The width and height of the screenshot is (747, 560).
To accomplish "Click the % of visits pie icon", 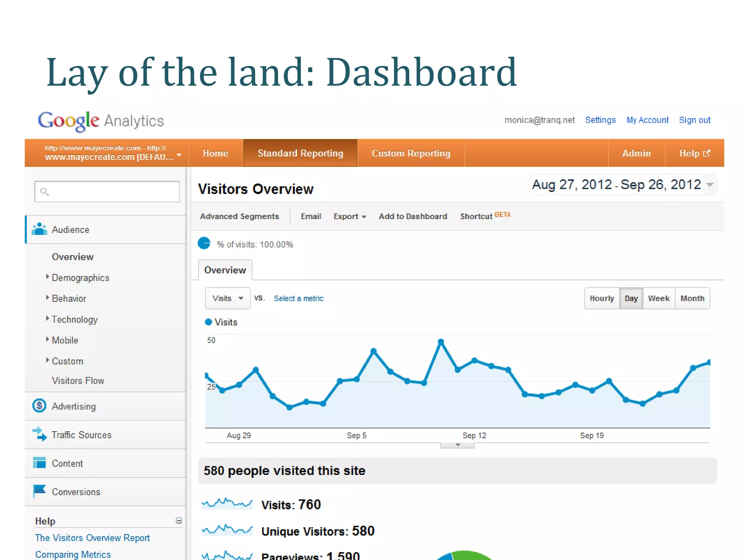I will tap(204, 243).
